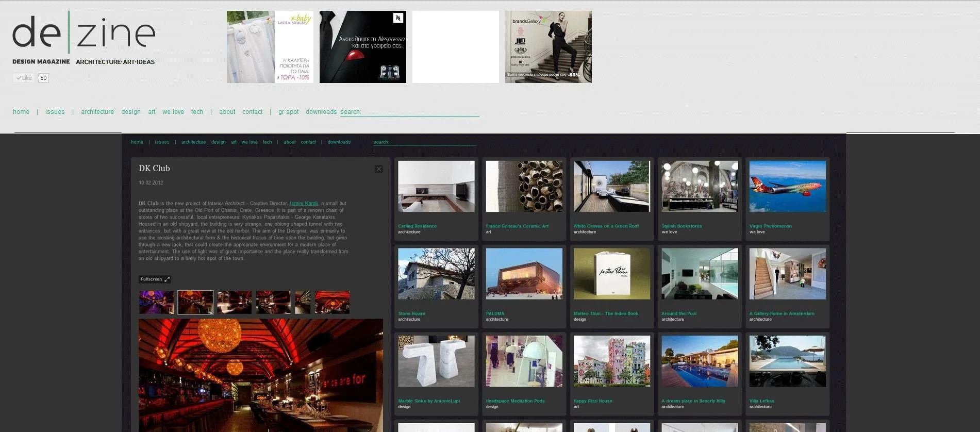Open the Around the Pool article image
The height and width of the screenshot is (432, 980).
pos(700,274)
